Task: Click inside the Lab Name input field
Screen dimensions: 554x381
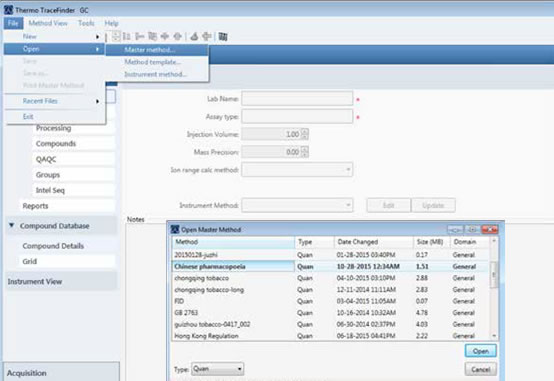Action: click(297, 99)
